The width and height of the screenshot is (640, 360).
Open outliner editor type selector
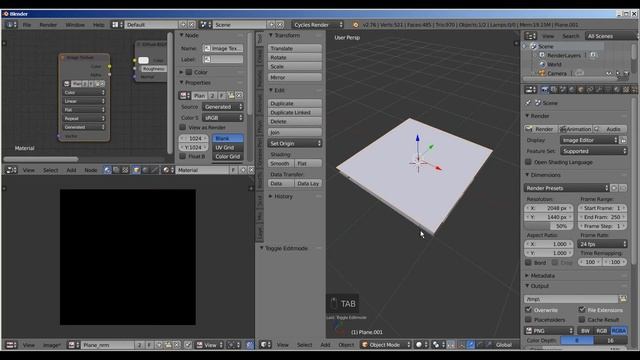pyautogui.click(x=531, y=36)
